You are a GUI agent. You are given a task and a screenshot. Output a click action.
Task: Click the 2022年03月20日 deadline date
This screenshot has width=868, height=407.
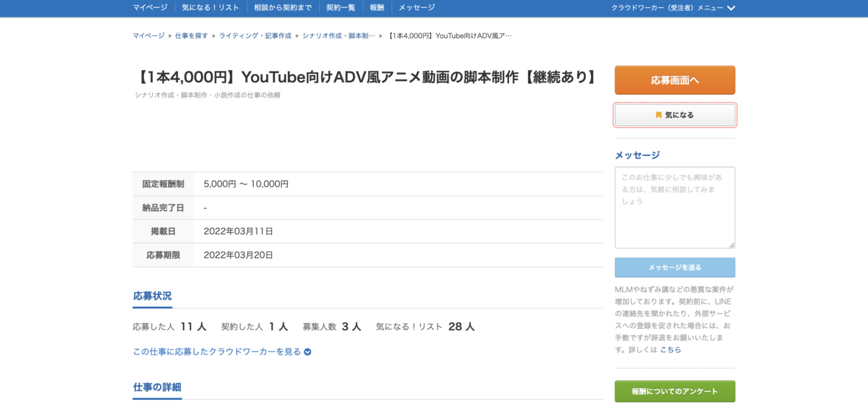239,255
